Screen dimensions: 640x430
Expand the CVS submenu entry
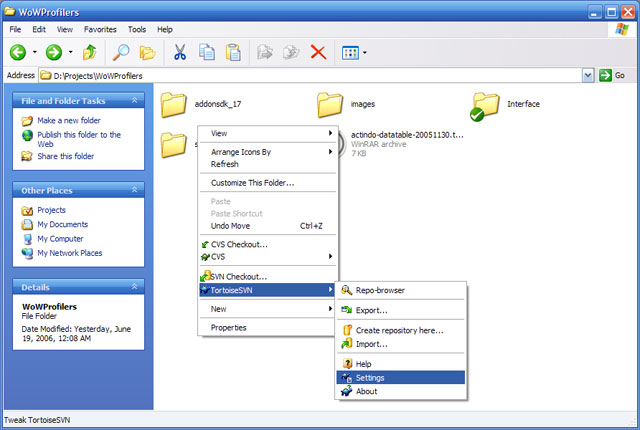(268, 257)
